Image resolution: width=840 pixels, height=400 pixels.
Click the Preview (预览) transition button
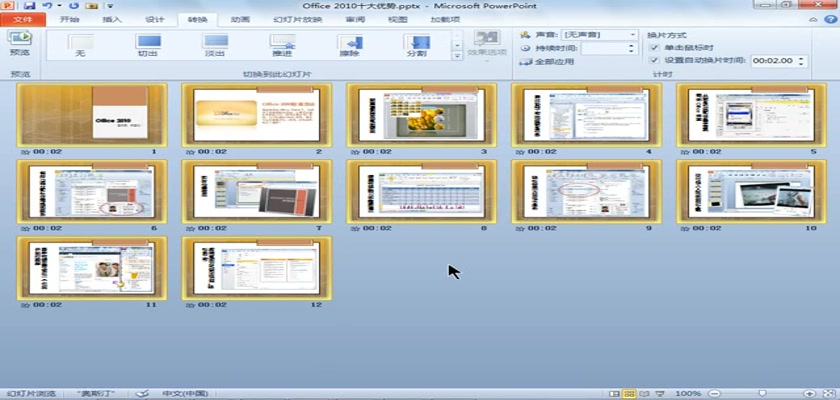[20, 44]
